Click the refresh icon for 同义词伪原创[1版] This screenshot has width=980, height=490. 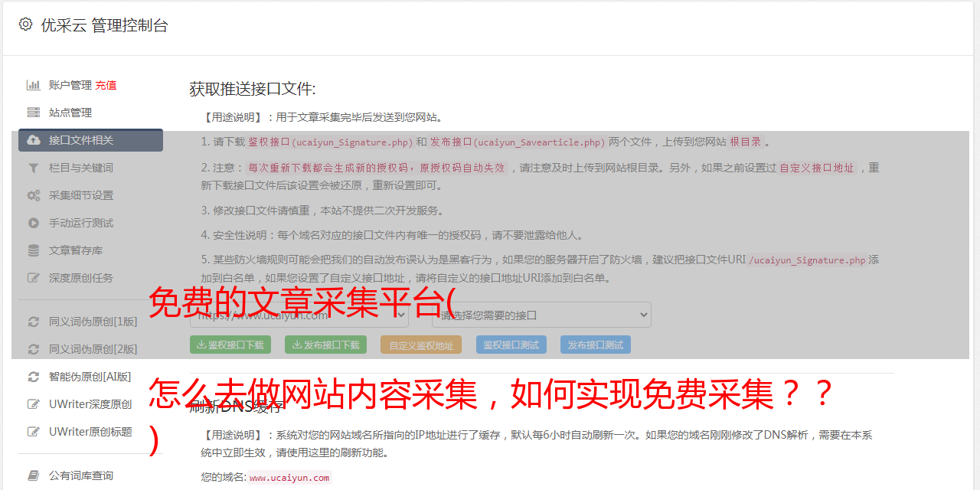[34, 322]
